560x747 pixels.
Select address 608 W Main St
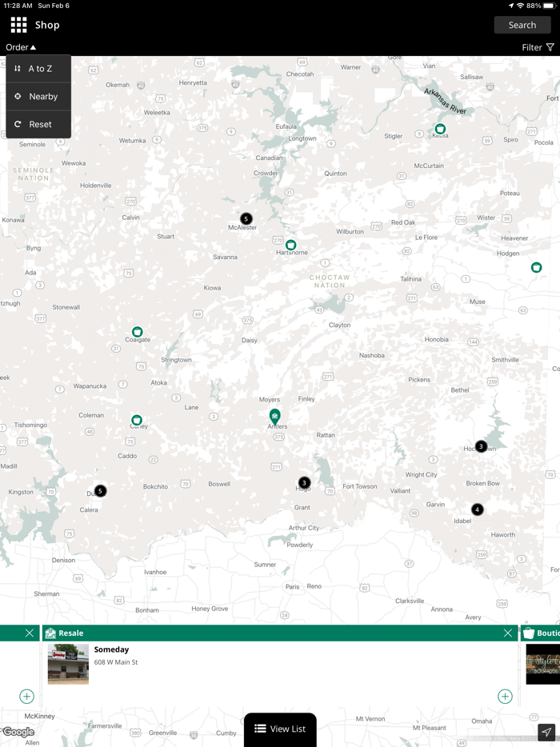click(x=116, y=662)
